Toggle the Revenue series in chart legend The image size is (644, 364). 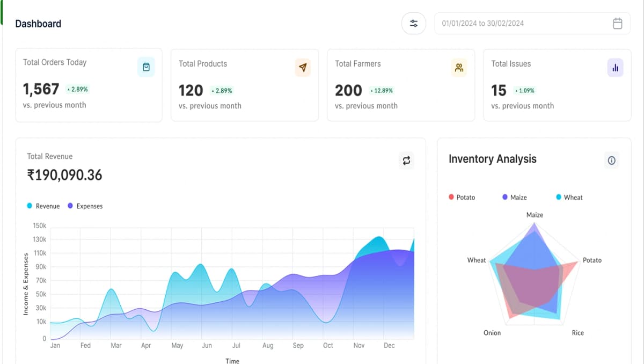click(x=43, y=206)
